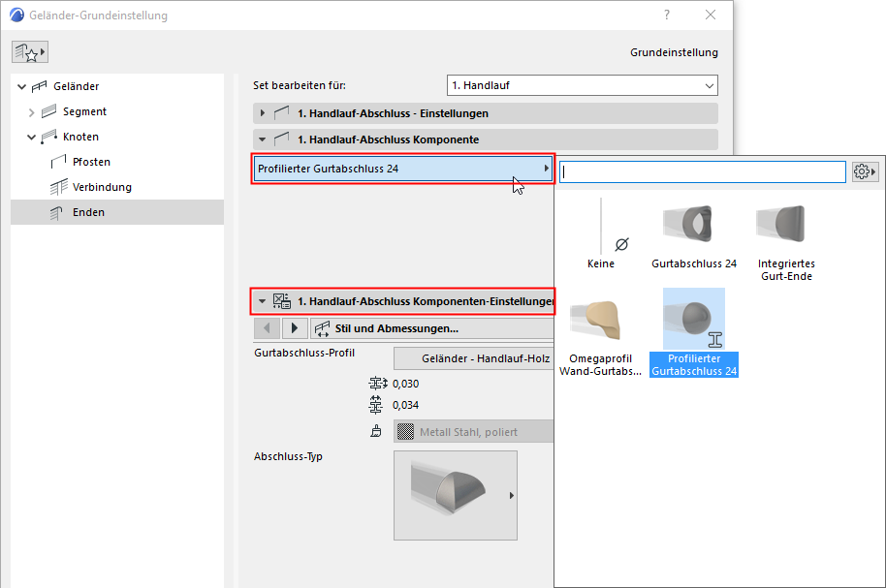Expand Handlauf-Abschluss Einstellungen panel
Image resolution: width=886 pixels, height=588 pixels.
point(262,113)
